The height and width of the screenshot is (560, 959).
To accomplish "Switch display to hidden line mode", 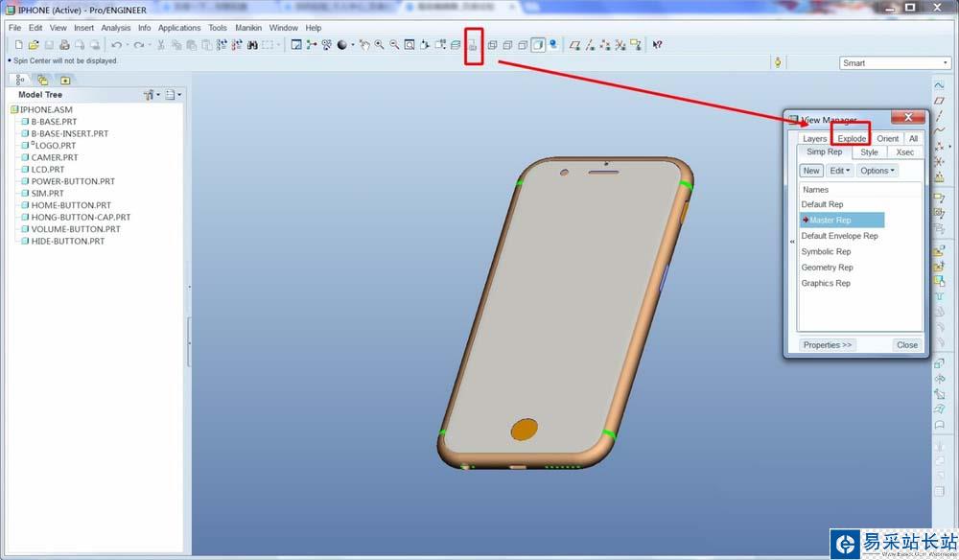I will (x=507, y=45).
